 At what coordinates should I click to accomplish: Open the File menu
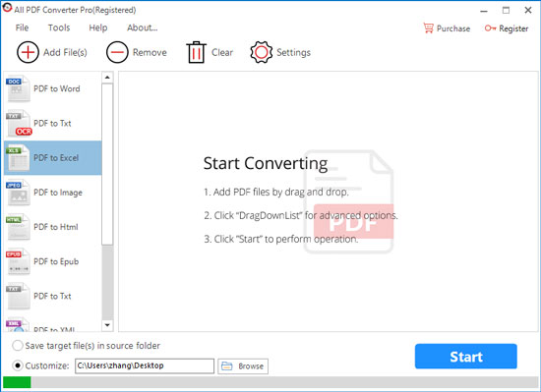click(22, 28)
